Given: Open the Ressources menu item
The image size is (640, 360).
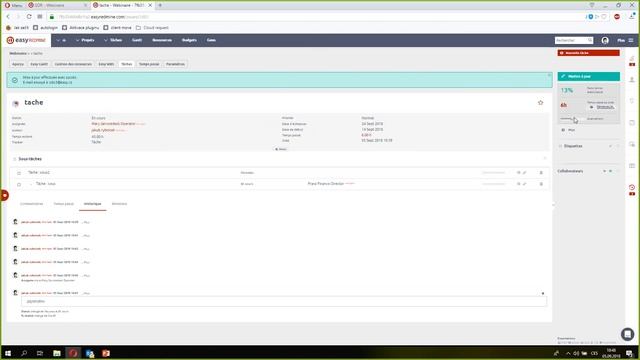Looking at the screenshot, I should click(162, 40).
